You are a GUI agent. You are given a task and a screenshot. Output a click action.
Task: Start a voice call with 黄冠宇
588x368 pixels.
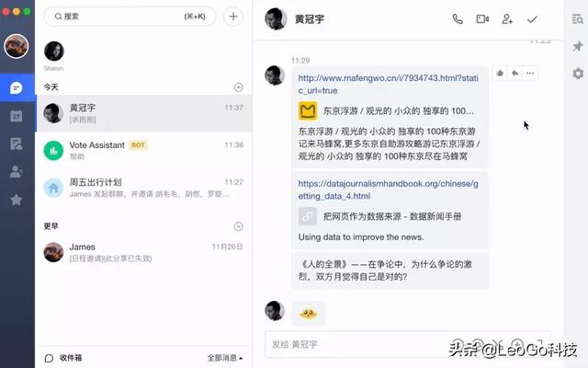point(458,18)
